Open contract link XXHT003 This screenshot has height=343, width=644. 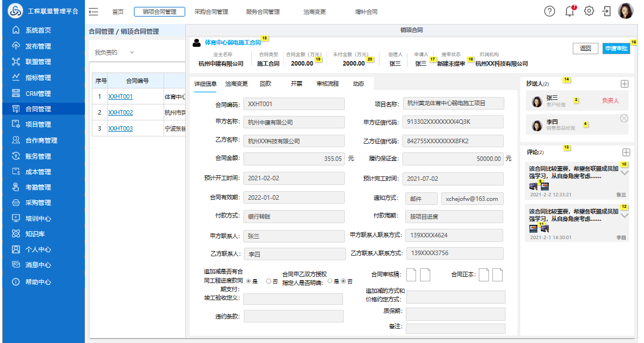click(120, 129)
